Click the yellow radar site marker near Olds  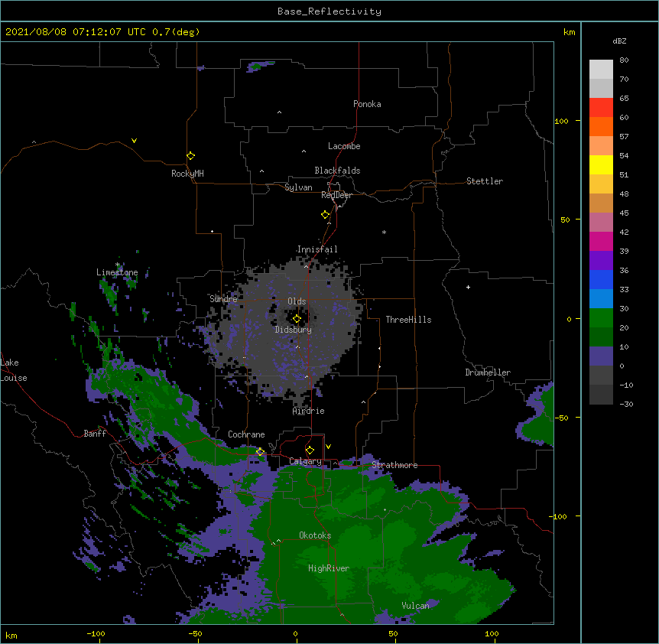point(297,319)
